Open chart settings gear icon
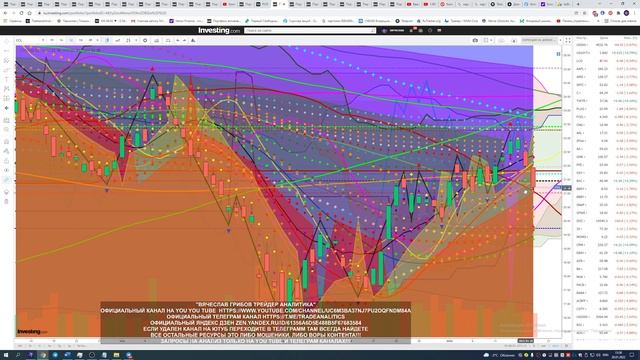The width and height of the screenshot is (640, 360). [x=145, y=40]
